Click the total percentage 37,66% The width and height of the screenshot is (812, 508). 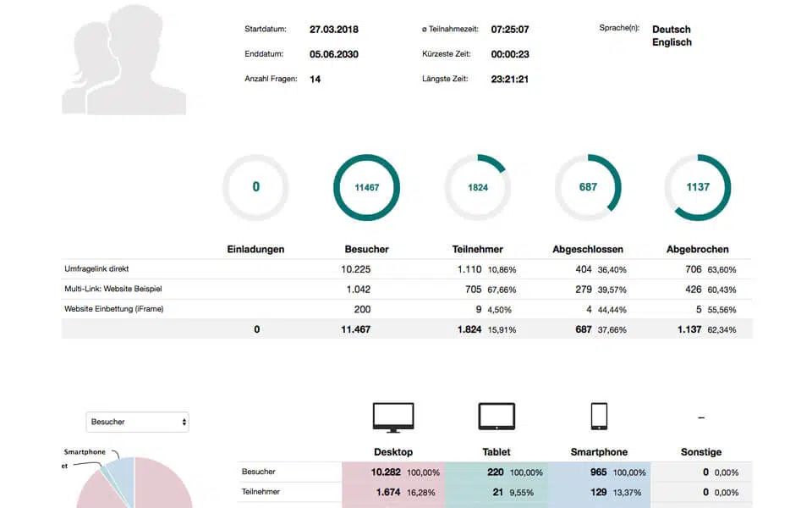[612, 329]
